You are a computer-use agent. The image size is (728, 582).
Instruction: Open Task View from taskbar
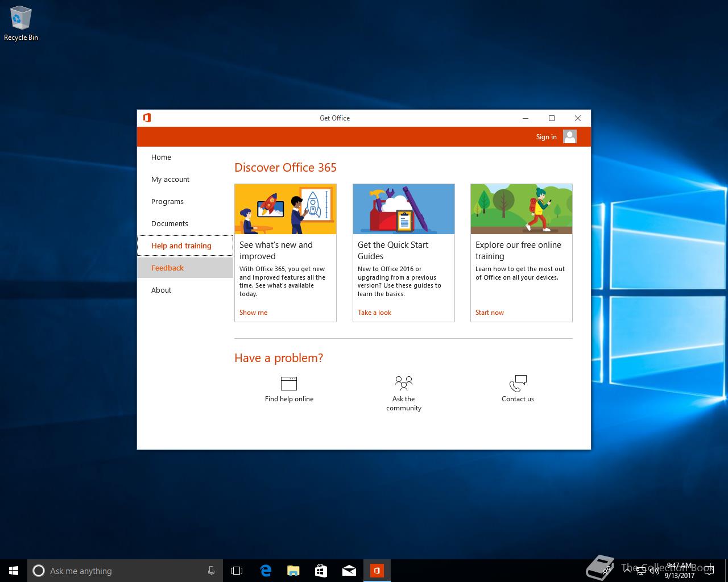coord(237,571)
